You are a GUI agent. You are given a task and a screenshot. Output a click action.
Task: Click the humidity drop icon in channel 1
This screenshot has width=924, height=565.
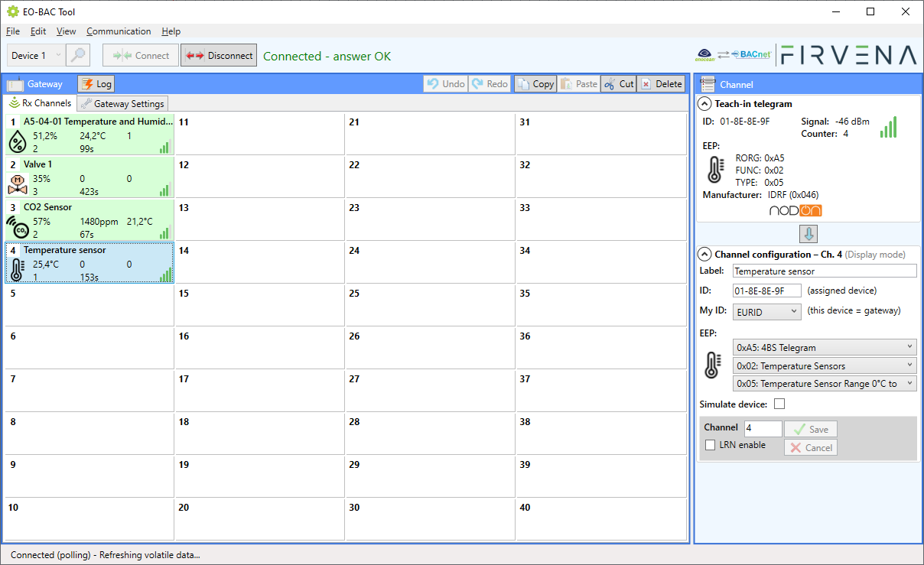18,141
